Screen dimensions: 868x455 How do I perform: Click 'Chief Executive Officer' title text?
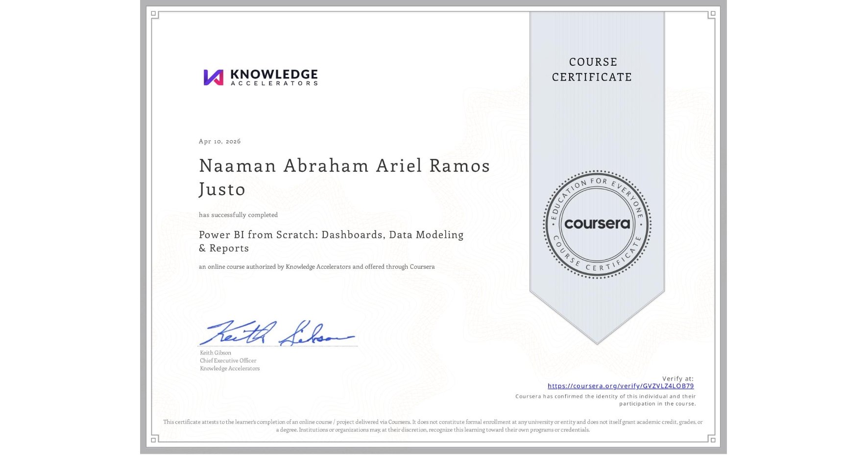tap(228, 360)
